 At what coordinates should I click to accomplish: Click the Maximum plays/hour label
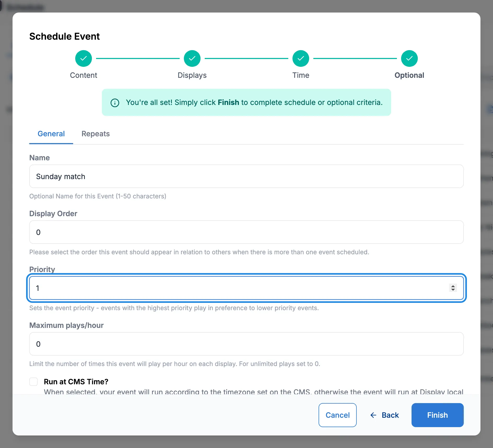66,325
